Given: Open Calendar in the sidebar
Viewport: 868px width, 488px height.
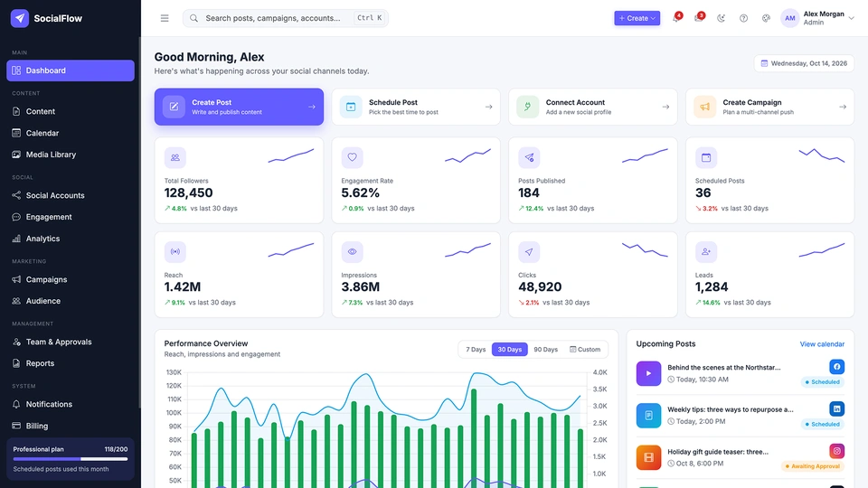Looking at the screenshot, I should pos(71,133).
